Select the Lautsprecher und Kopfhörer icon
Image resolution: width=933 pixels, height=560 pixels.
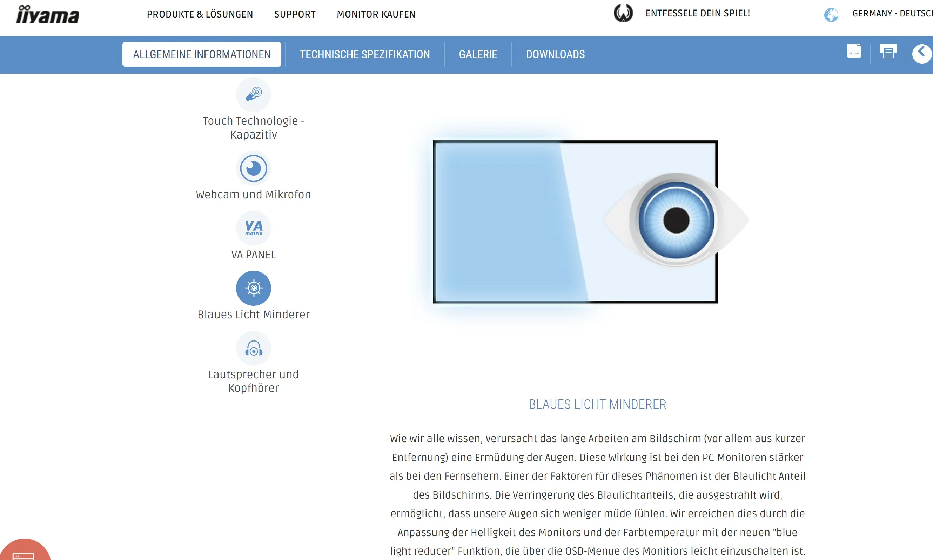click(x=254, y=348)
